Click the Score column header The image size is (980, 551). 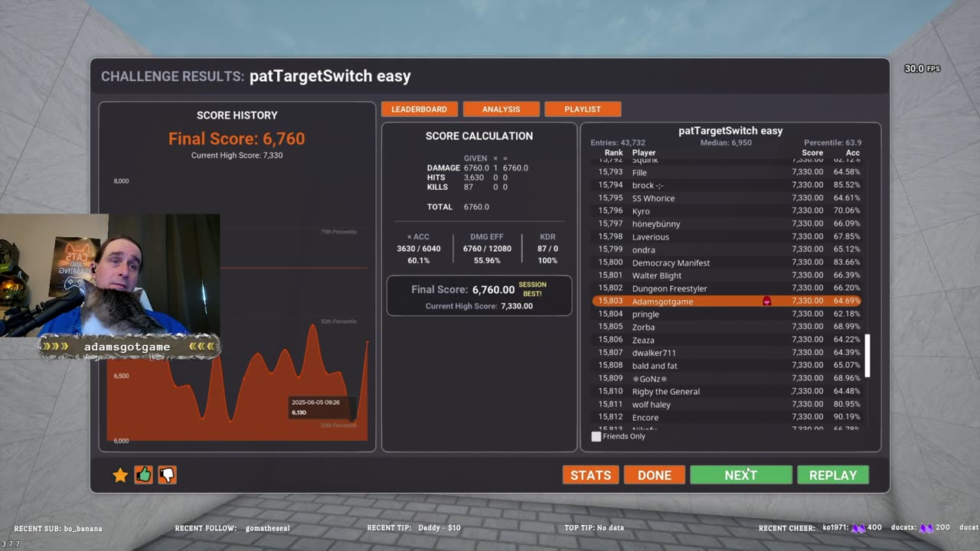click(x=812, y=153)
